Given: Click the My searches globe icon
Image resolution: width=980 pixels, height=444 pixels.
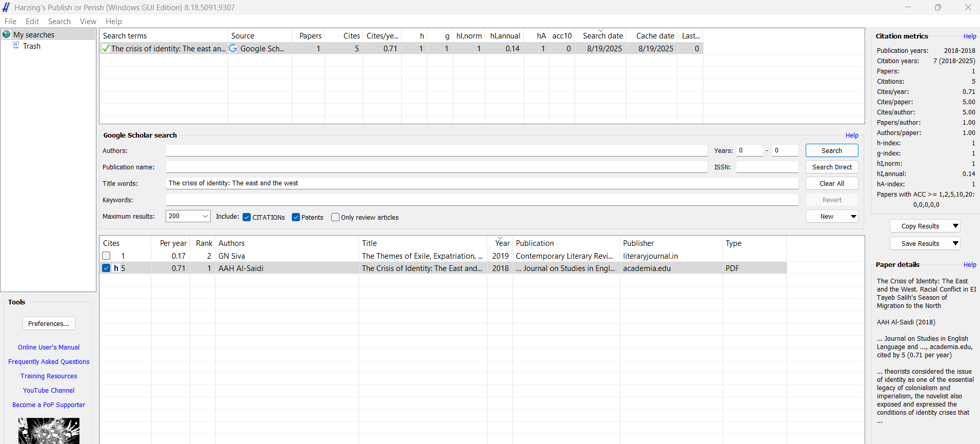Looking at the screenshot, I should point(7,34).
